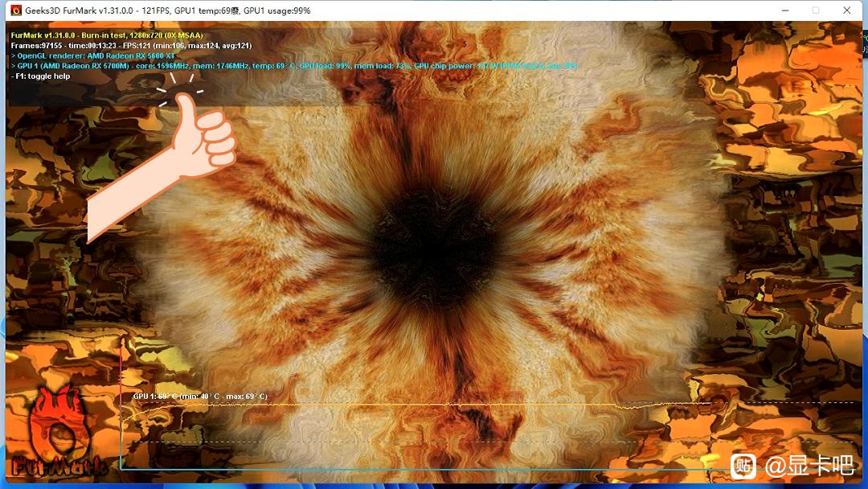Click the 'OpenGL renderer: AMD Radeon' line

93,55
